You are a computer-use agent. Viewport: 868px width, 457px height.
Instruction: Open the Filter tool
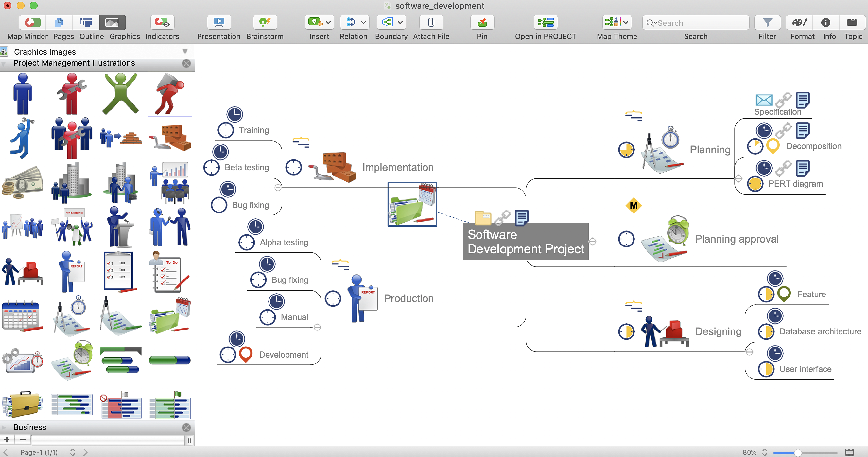(x=767, y=23)
